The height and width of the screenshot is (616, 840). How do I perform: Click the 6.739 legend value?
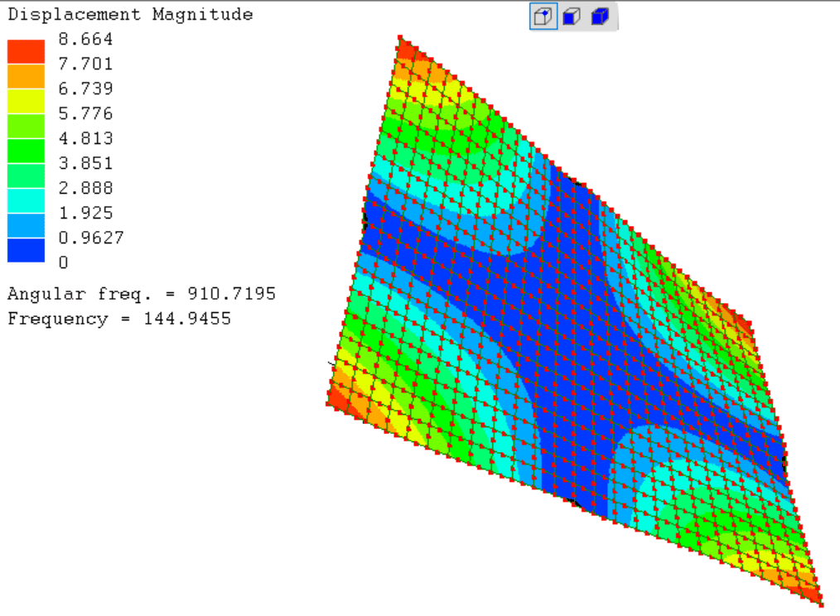85,89
